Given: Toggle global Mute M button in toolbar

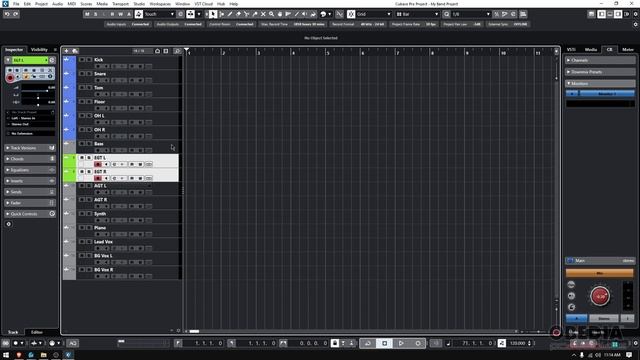Looking at the screenshot, I should 87,14.
